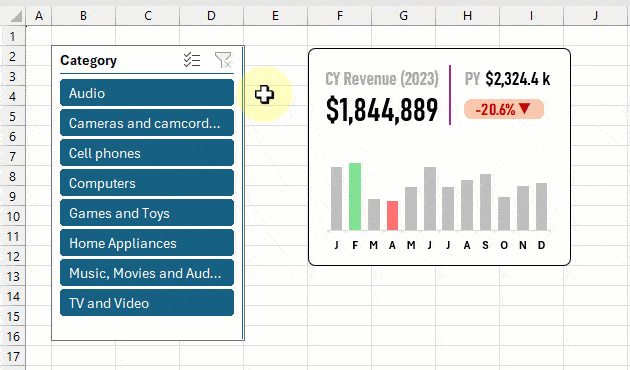Toggle the slicer Multi-Select icon

point(192,60)
